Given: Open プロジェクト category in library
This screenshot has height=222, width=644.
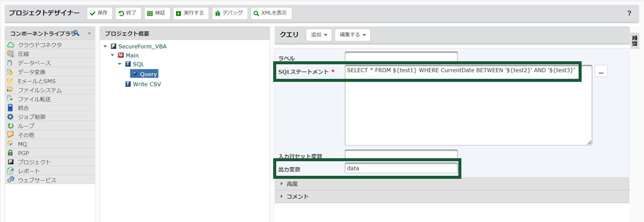Looking at the screenshot, I should point(50,162).
